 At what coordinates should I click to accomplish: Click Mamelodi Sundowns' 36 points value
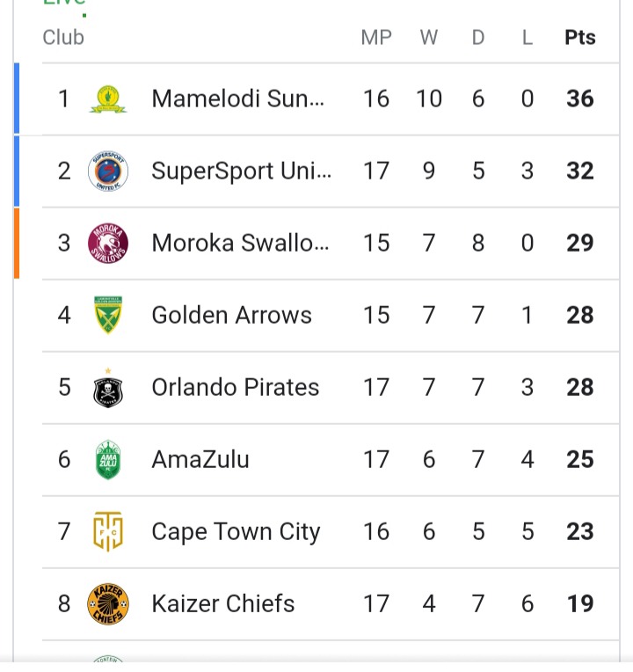pyautogui.click(x=580, y=99)
